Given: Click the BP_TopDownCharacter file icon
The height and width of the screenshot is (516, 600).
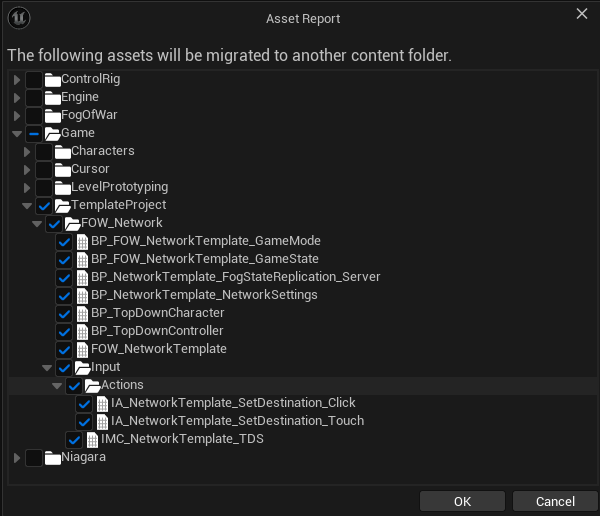Looking at the screenshot, I should pos(82,314).
